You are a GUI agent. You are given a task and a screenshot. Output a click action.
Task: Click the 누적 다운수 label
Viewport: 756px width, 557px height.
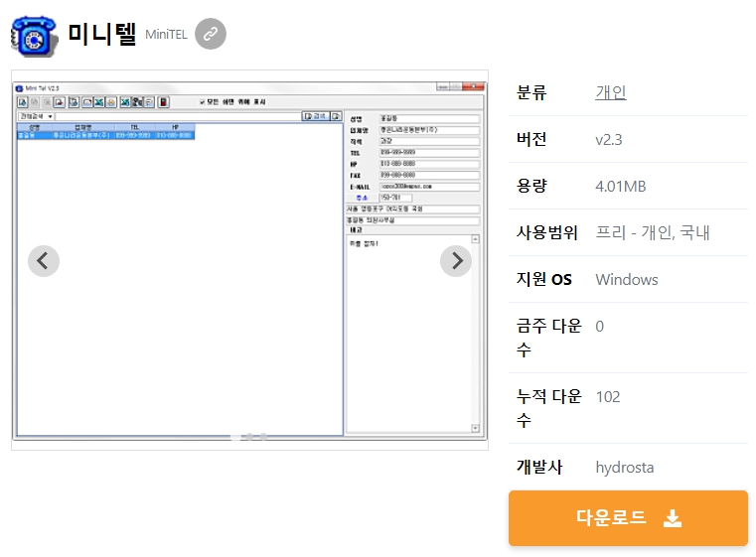[x=549, y=408]
